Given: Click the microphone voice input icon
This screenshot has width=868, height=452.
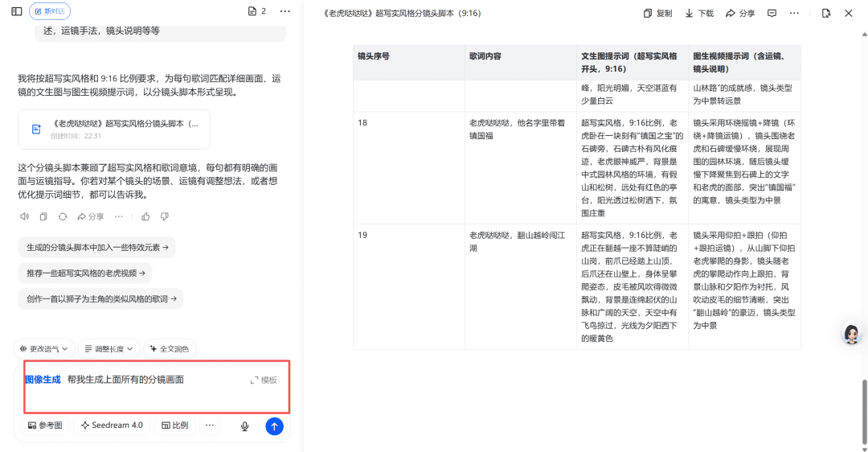Looking at the screenshot, I should [x=244, y=426].
